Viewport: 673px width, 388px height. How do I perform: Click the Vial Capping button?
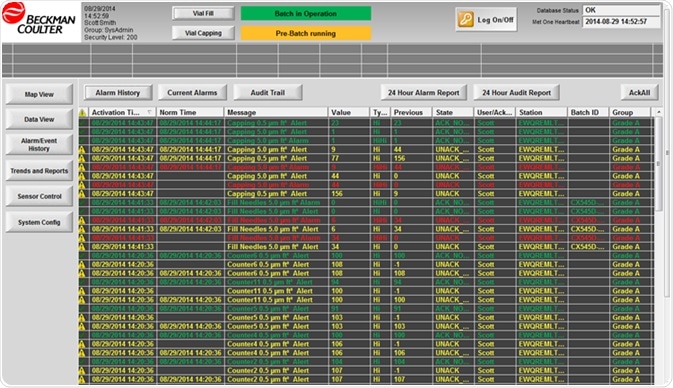(203, 33)
